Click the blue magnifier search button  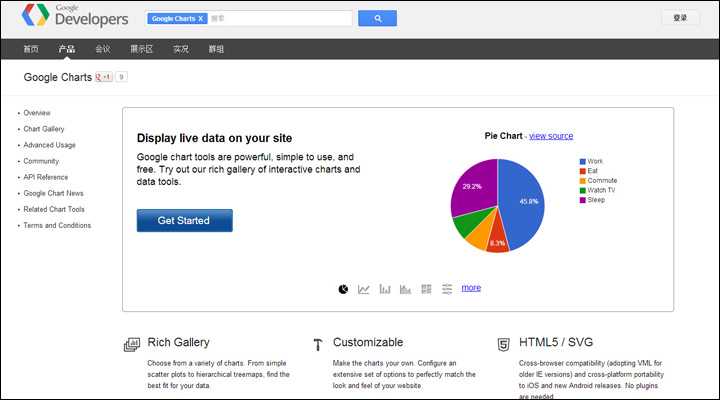(377, 18)
